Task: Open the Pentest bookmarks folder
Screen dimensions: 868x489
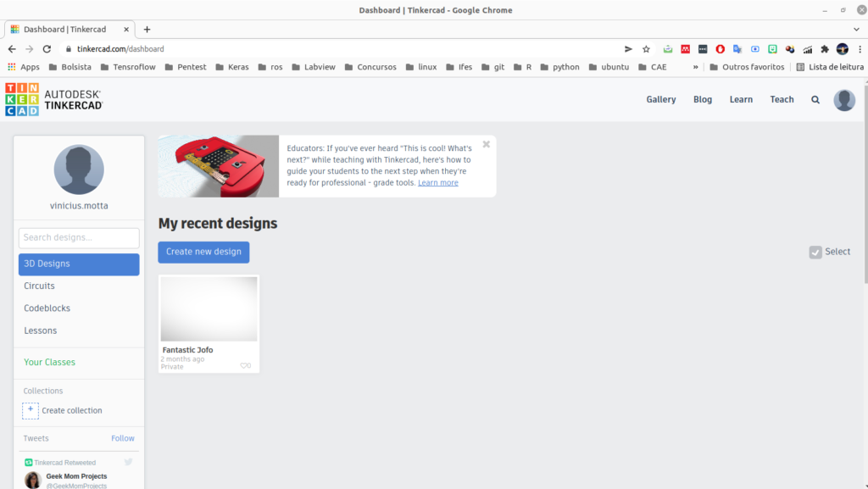Action: [186, 67]
